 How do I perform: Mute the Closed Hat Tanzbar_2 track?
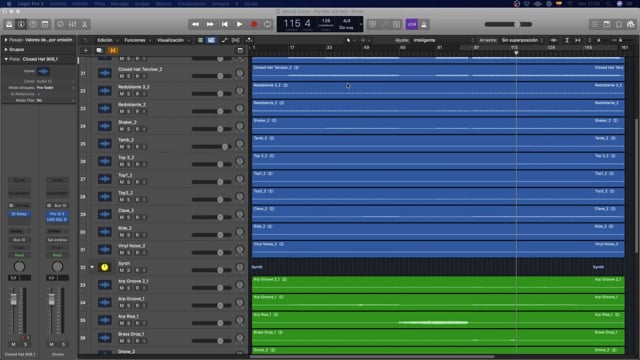pos(121,76)
